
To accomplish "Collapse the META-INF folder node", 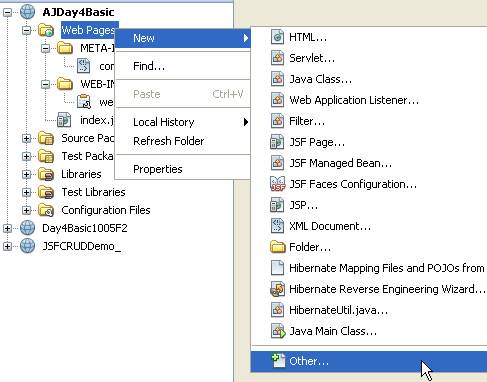I will [x=45, y=49].
